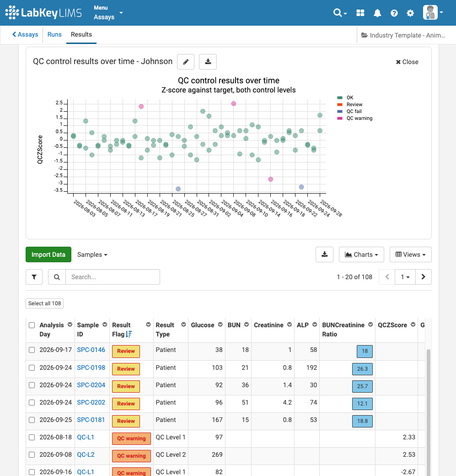This screenshot has height=476, width=456.
Task: Open sample SPC-0198 link
Action: pos(91,368)
